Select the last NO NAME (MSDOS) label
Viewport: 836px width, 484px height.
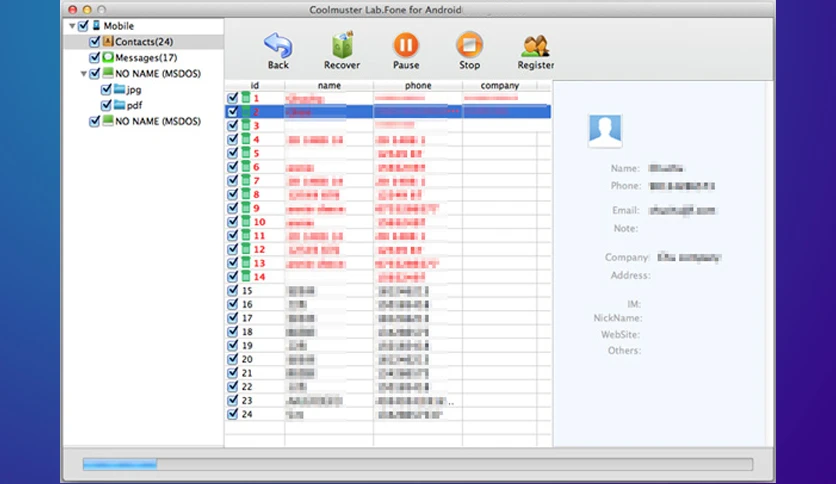(158, 122)
